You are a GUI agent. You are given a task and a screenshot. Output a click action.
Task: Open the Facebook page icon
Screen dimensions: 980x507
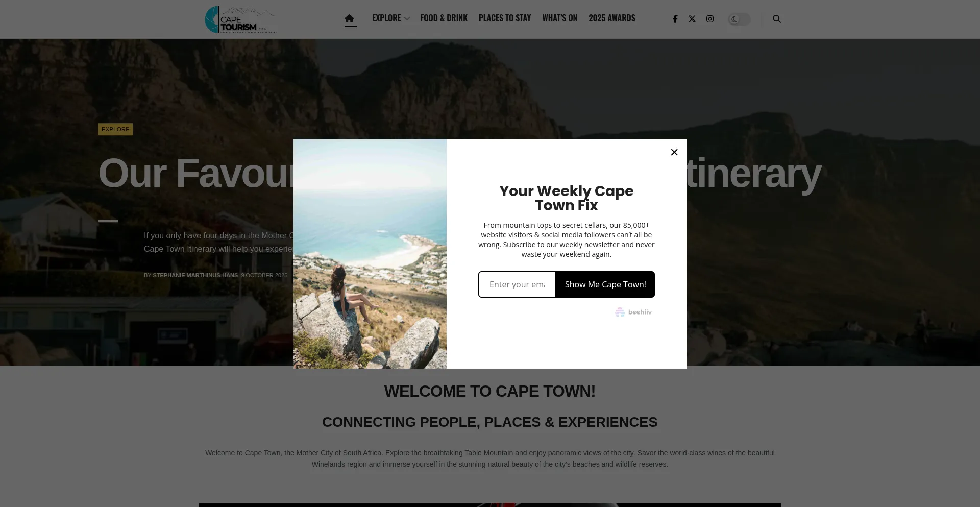pyautogui.click(x=675, y=19)
